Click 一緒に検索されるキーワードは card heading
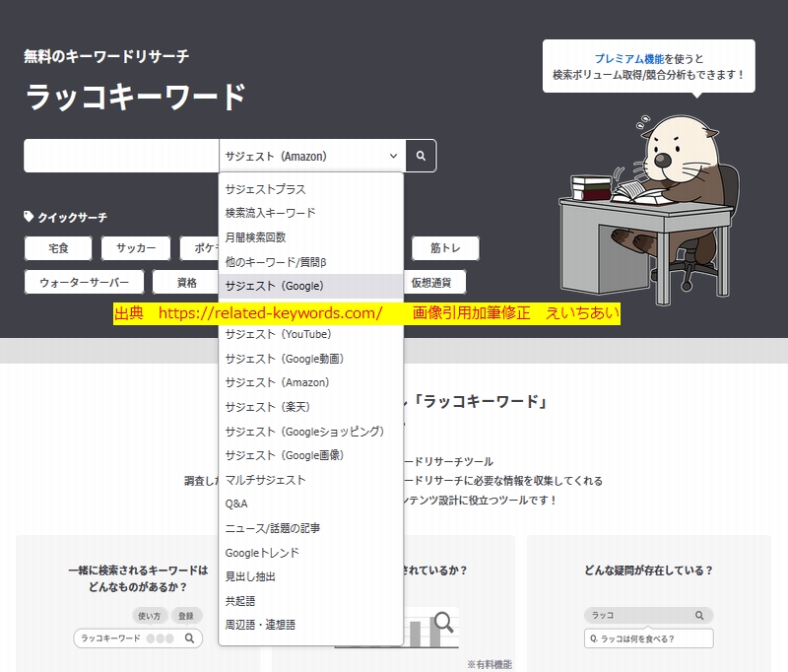This screenshot has width=788, height=672. pos(138,578)
